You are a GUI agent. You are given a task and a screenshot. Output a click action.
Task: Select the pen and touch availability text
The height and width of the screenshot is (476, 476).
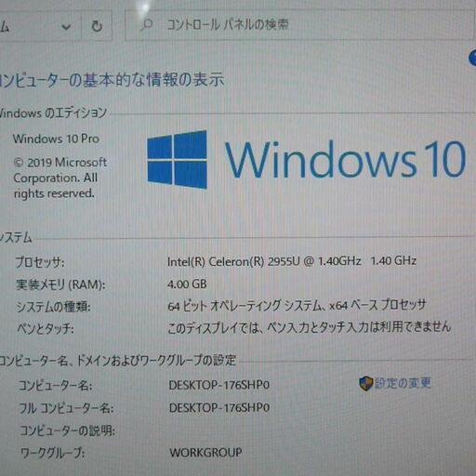[x=310, y=327]
